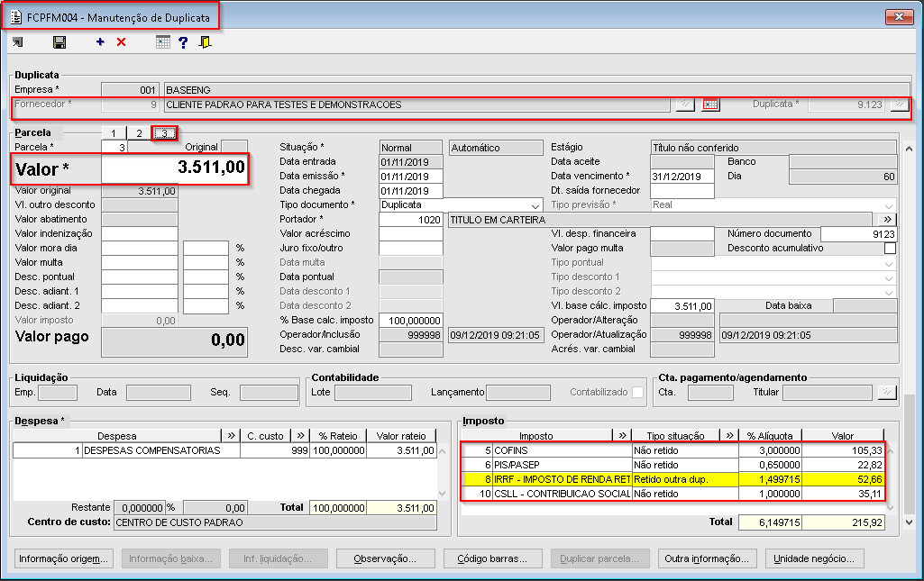Click the arrow icon at toolbar start

pos(18,42)
